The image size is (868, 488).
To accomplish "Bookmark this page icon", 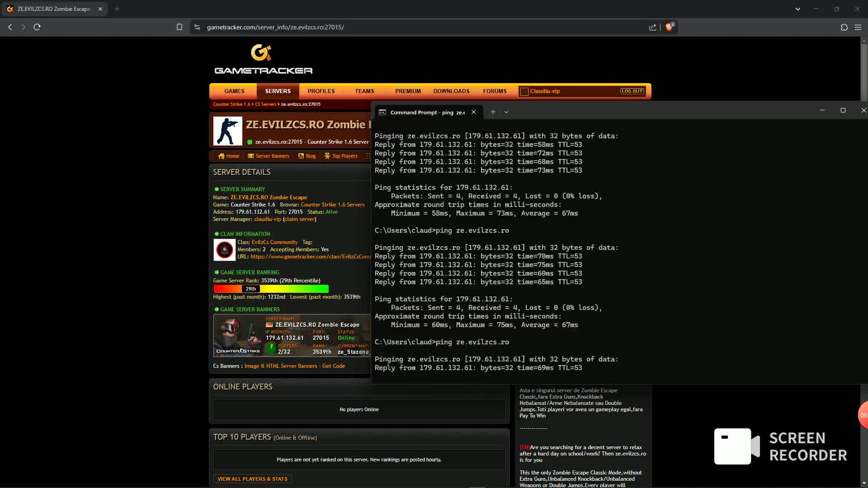I will tap(179, 27).
